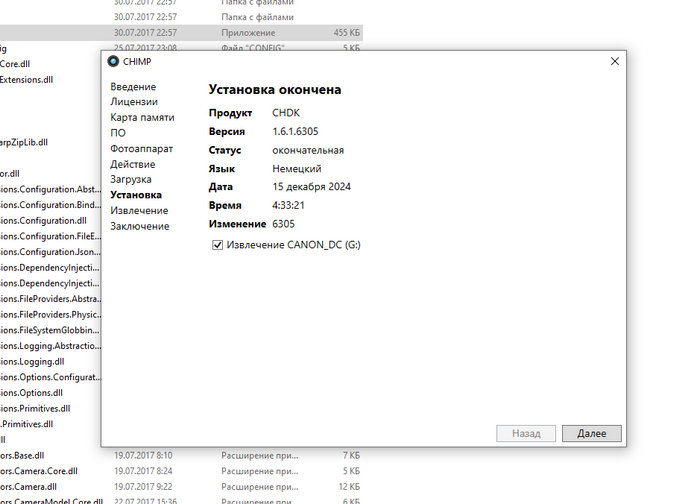
Task: Click the Изменение value 6305
Action: (x=283, y=224)
